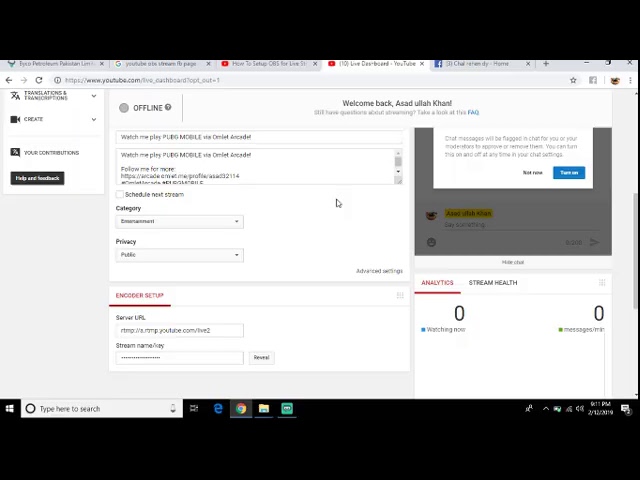640x480 pixels.
Task: Open the Privacy dropdown set to Public
Action: click(179, 255)
